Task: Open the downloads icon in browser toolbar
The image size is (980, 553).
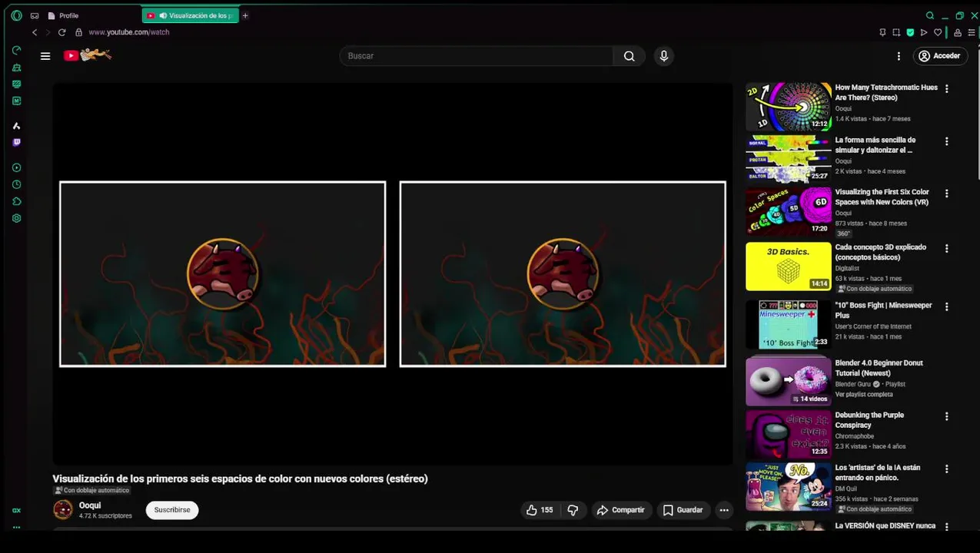Action: [x=958, y=32]
